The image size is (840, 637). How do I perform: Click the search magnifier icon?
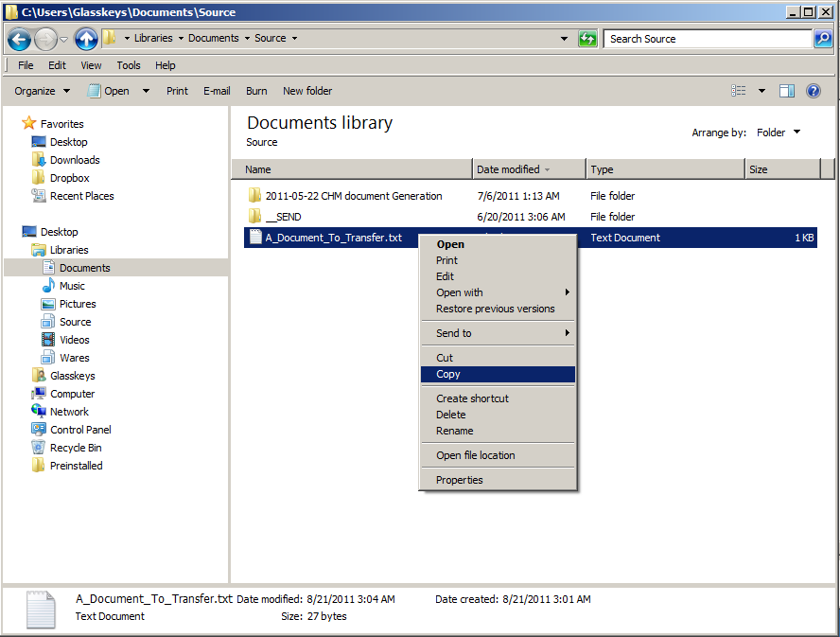coord(824,39)
